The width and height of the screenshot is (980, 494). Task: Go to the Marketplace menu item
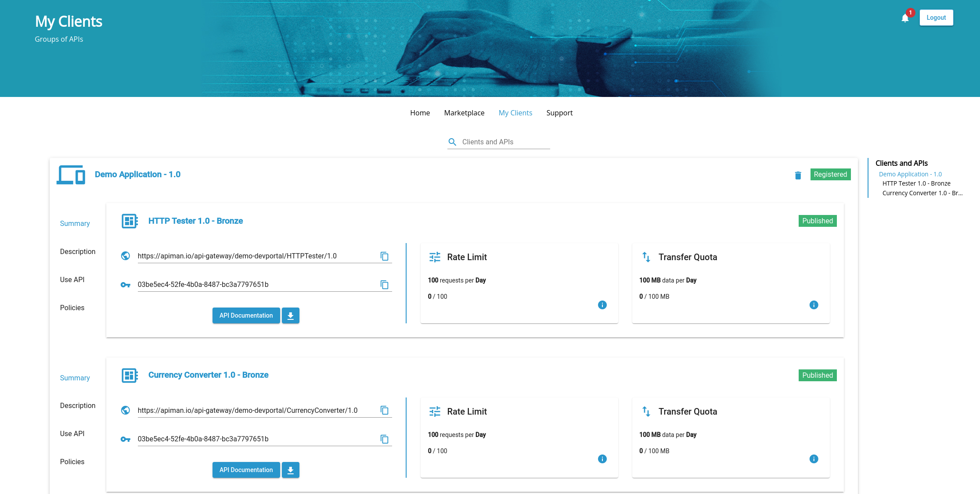464,113
